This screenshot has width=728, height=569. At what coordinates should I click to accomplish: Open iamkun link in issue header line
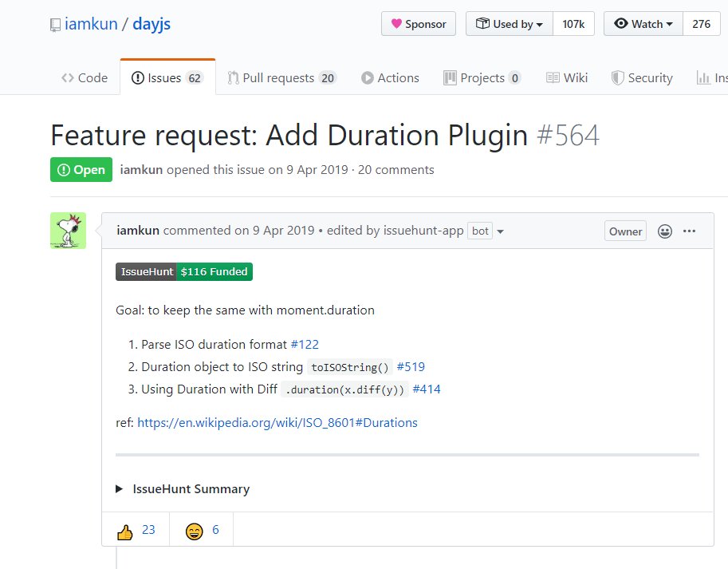coord(141,169)
